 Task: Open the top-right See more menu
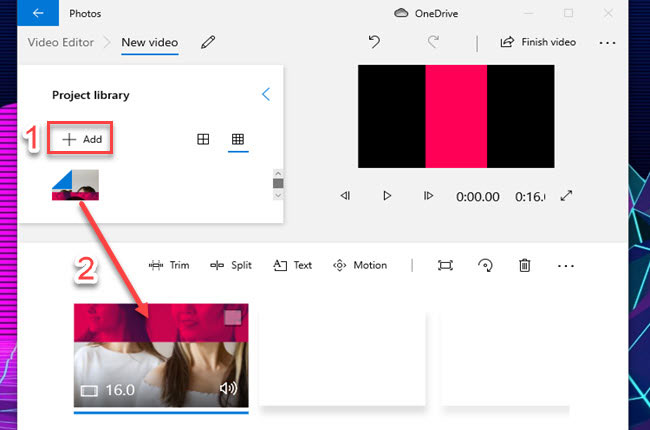[607, 43]
